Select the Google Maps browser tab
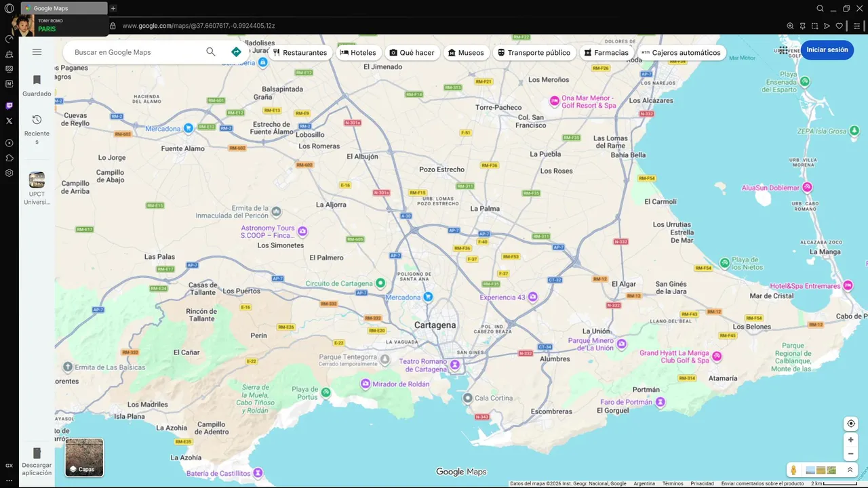 (x=64, y=8)
